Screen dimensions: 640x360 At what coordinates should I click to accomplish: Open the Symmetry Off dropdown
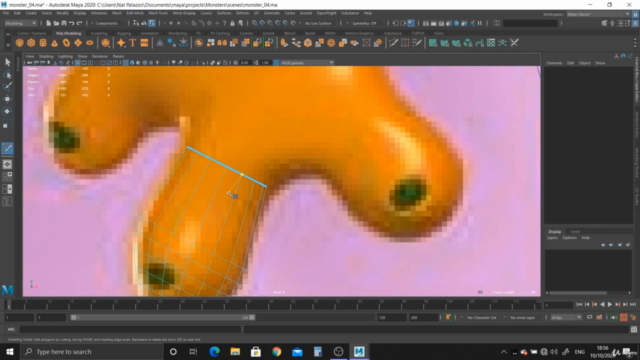tap(367, 23)
